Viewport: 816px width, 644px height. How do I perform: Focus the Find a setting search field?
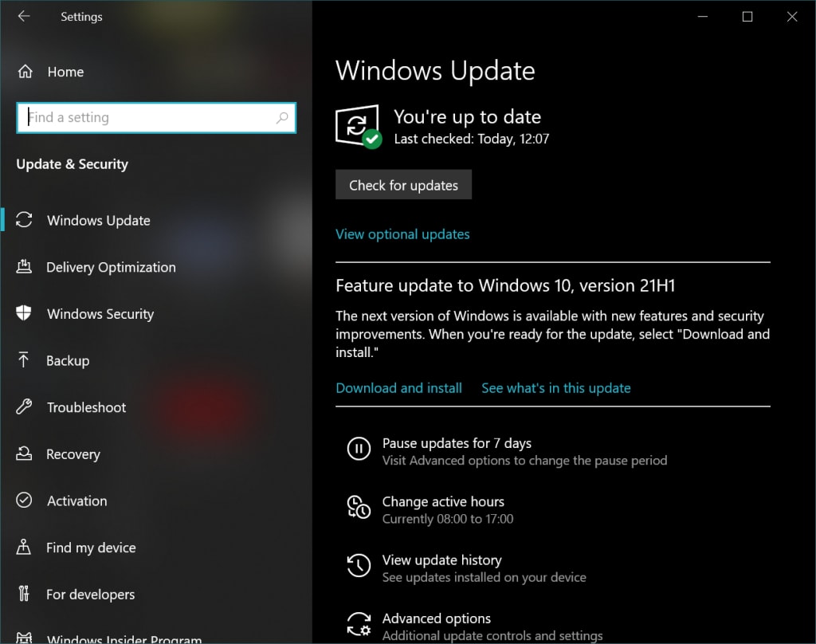point(156,118)
